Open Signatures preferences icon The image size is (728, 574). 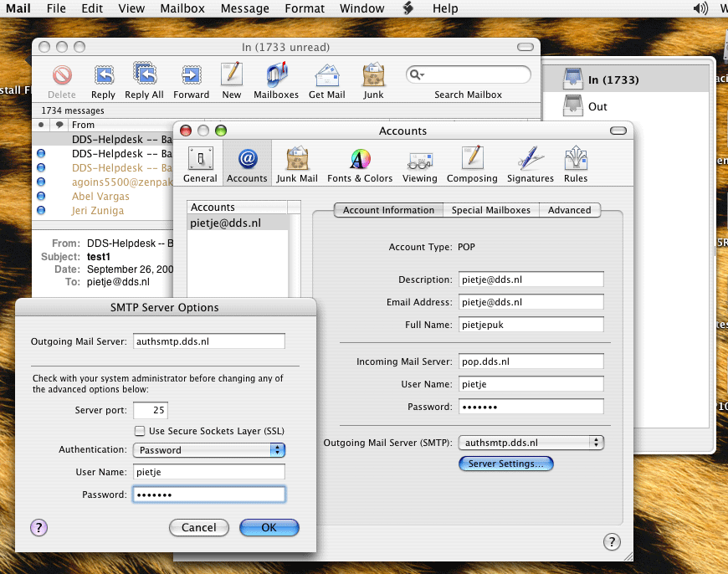(531, 158)
